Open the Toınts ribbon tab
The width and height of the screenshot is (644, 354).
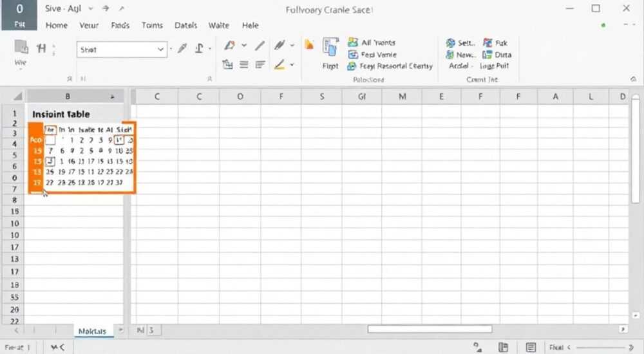tap(153, 26)
